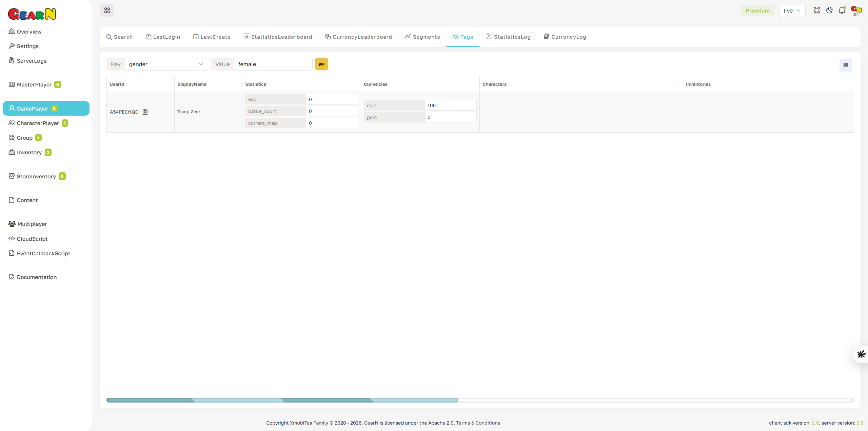Open the GearN logo in the sidebar
Image resolution: width=868 pixels, height=431 pixels.
[x=32, y=14]
